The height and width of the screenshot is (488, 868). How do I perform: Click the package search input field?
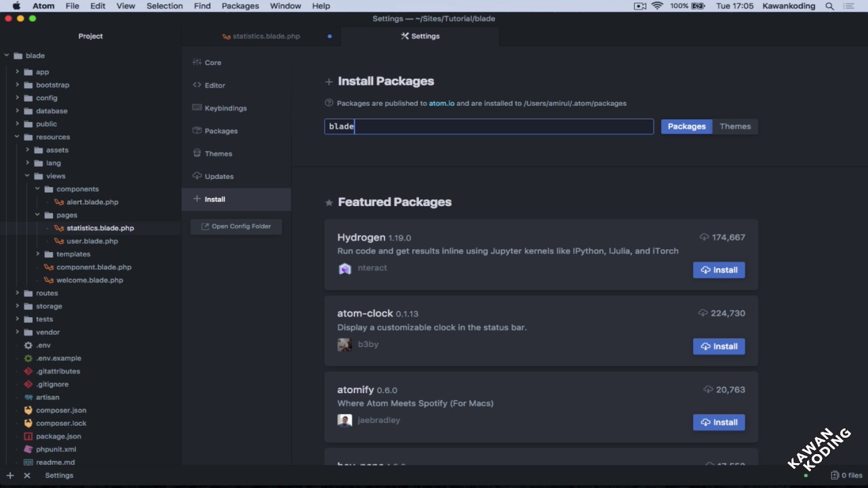[489, 126]
